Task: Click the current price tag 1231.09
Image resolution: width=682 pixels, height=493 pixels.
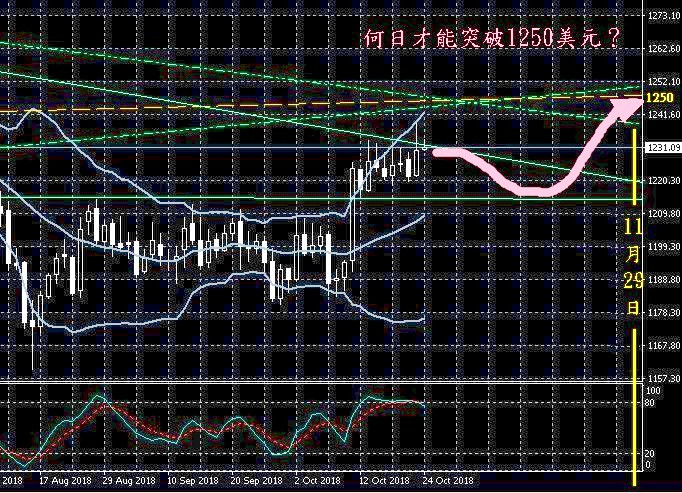Action: [664, 148]
